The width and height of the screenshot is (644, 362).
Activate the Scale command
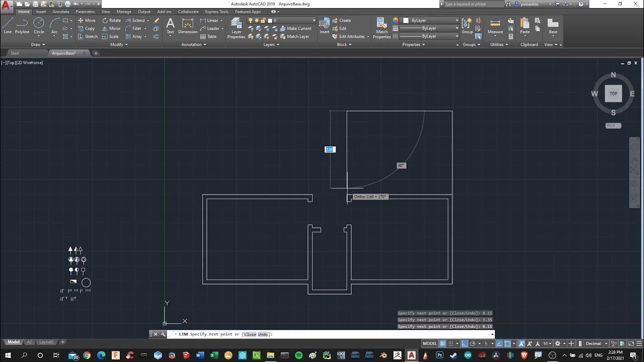click(110, 37)
